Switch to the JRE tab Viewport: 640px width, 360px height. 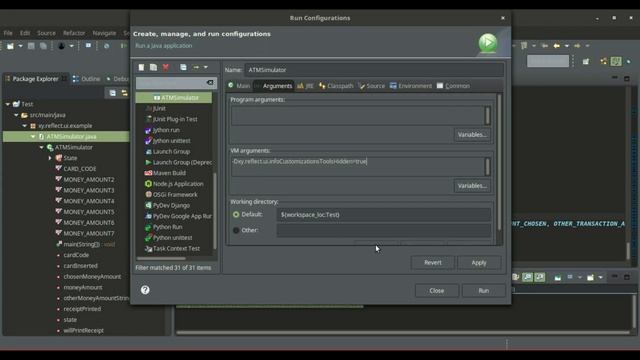pos(305,86)
